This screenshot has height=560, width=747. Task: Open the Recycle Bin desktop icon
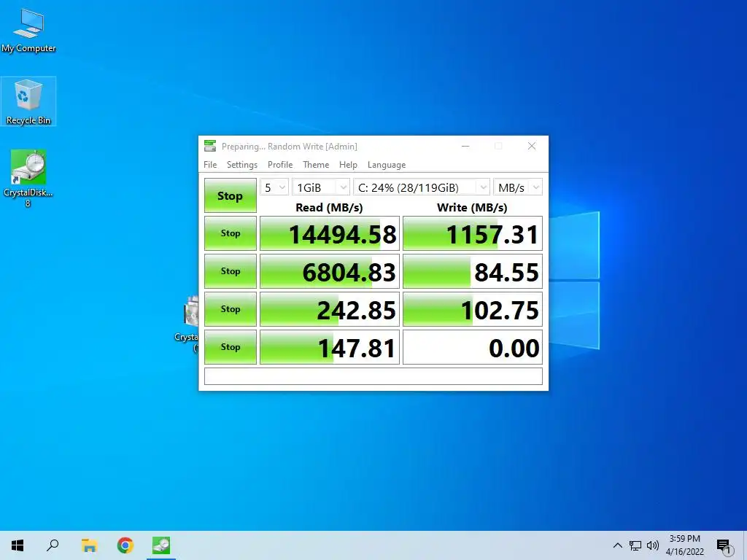(28, 101)
